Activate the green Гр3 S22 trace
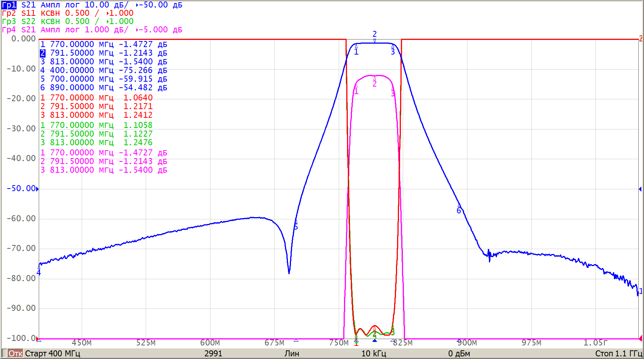Viewport: 644px width, 359px height. click(x=9, y=21)
